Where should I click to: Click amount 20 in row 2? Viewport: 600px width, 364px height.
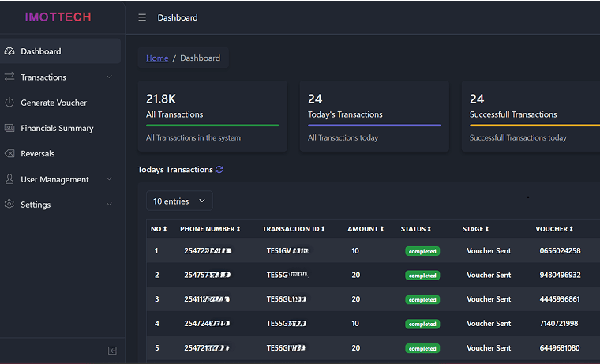[356, 275]
